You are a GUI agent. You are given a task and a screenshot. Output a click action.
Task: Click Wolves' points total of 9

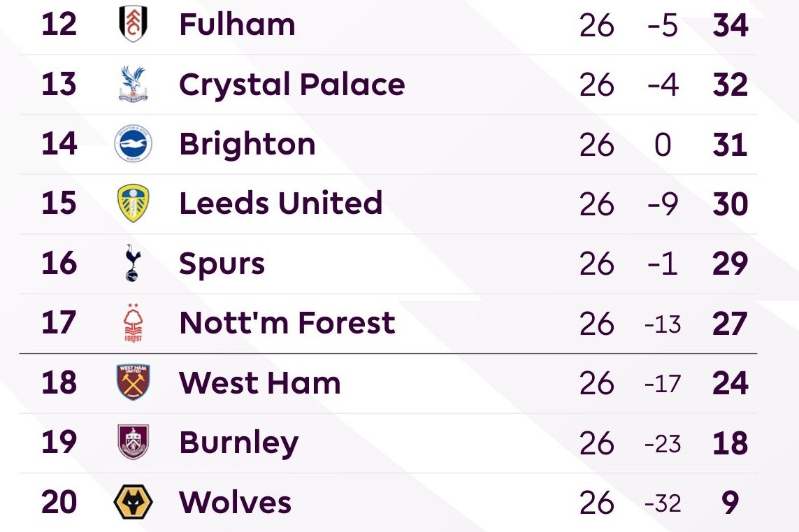(730, 503)
